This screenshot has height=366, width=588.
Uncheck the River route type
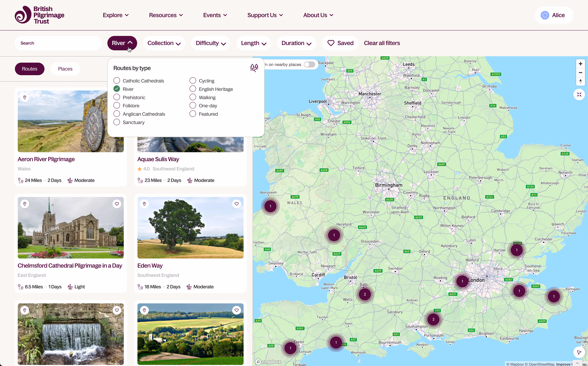point(117,89)
